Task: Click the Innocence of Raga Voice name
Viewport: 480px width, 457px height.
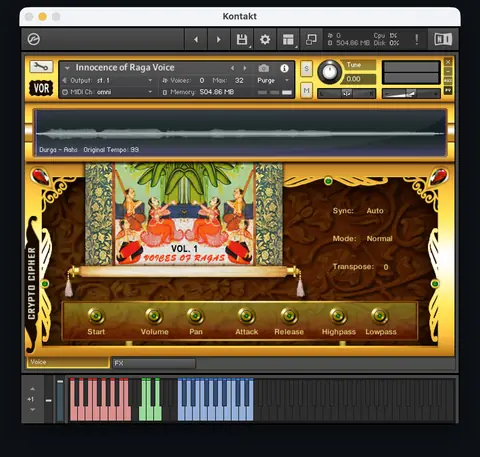Action: click(125, 68)
